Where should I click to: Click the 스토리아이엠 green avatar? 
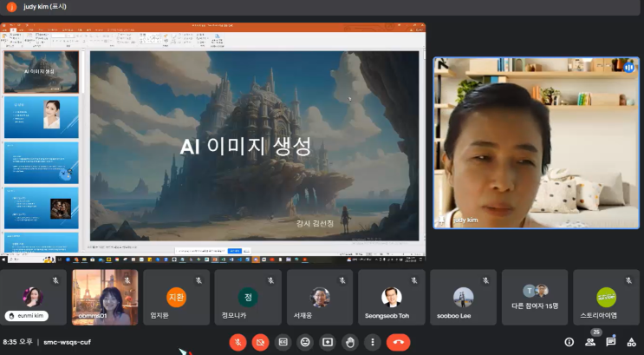click(606, 297)
